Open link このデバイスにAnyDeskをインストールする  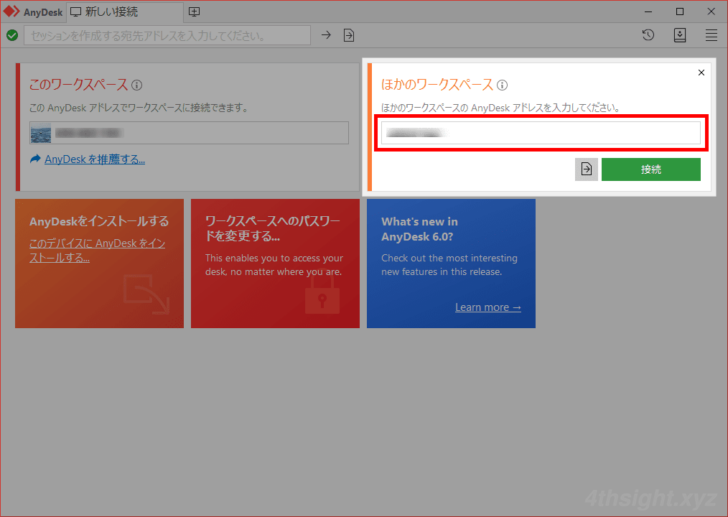[97, 251]
